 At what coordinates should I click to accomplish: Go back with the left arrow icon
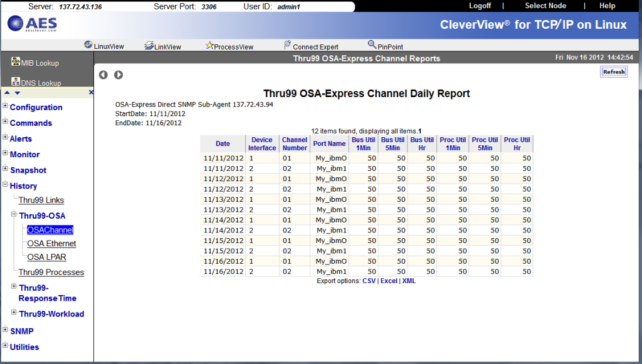(103, 75)
